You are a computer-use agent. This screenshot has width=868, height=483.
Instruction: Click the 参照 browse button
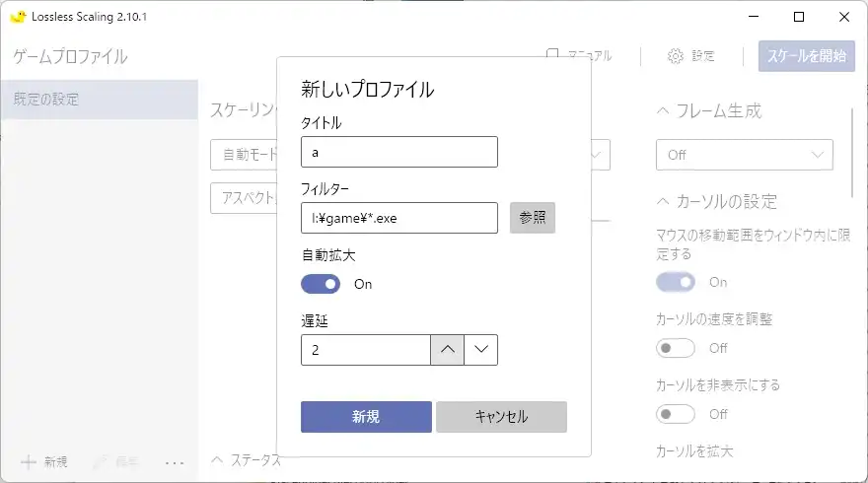[533, 218]
